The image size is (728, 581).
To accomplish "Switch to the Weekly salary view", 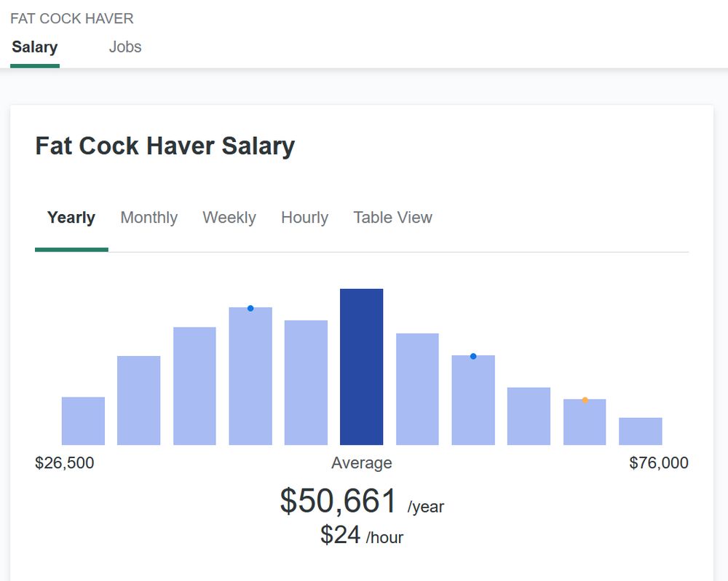I will (x=229, y=217).
